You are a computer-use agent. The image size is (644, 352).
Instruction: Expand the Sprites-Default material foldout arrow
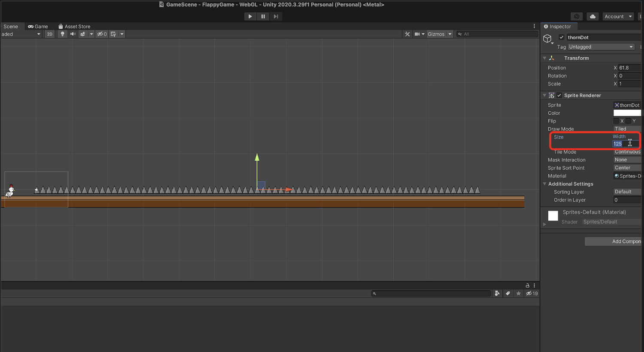[544, 224]
